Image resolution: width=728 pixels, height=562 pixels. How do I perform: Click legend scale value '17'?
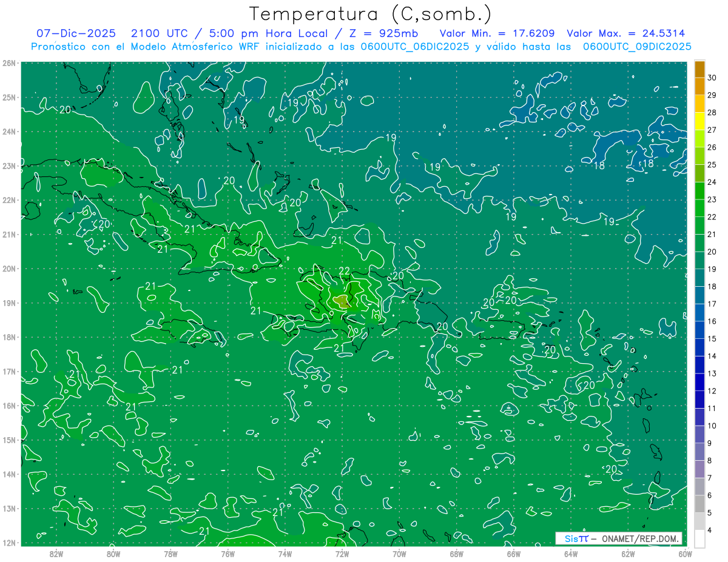[712, 304]
